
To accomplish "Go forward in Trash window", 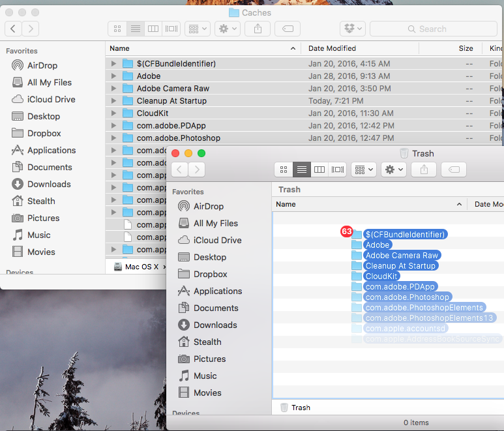I will pos(197,170).
